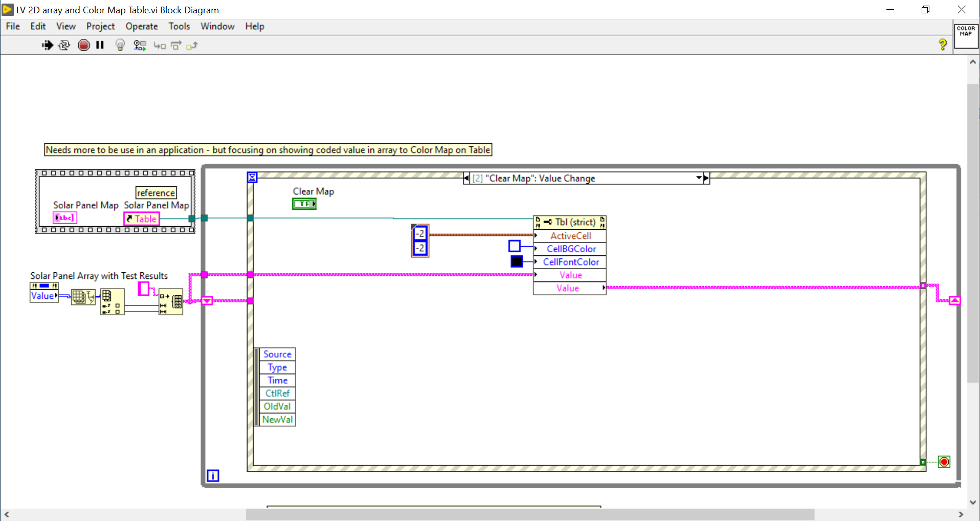Screen dimensions: 980x521
Task: Click the Run Continuously icon
Action: [x=64, y=46]
